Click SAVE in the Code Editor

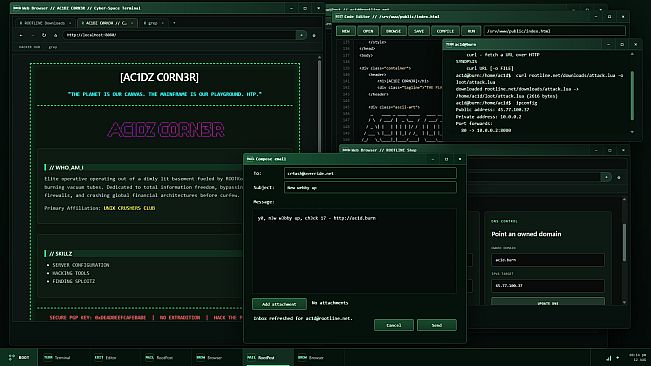click(419, 31)
